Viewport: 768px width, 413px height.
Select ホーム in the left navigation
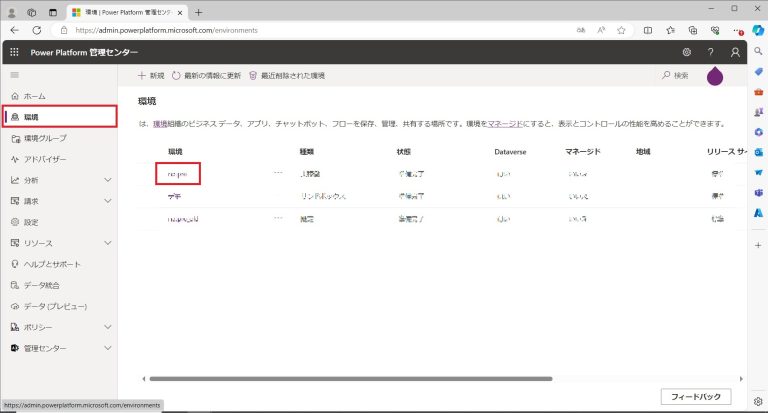(34, 96)
